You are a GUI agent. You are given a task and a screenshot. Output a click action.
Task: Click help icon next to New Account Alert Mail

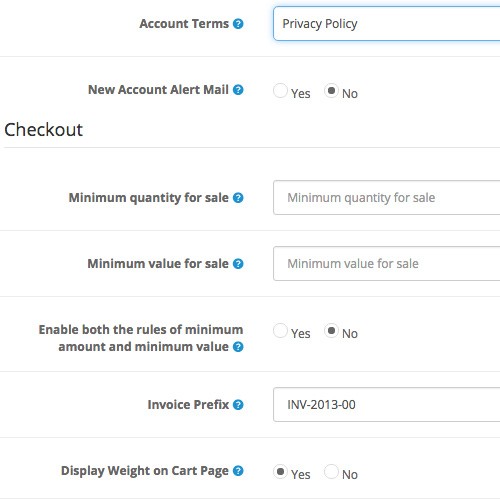pos(238,90)
